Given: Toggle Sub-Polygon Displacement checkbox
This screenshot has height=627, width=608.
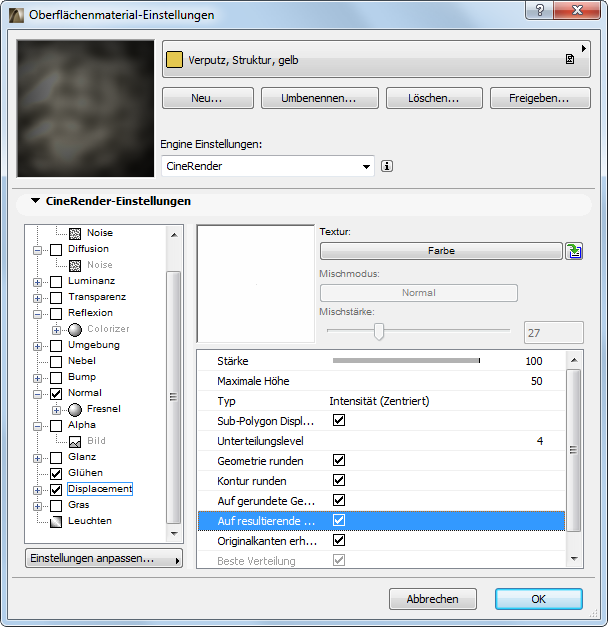Looking at the screenshot, I should 339,420.
